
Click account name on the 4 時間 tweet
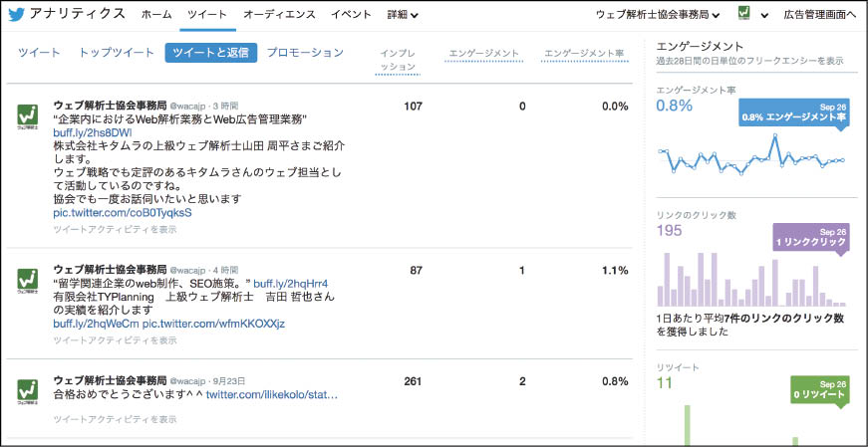tap(110, 269)
